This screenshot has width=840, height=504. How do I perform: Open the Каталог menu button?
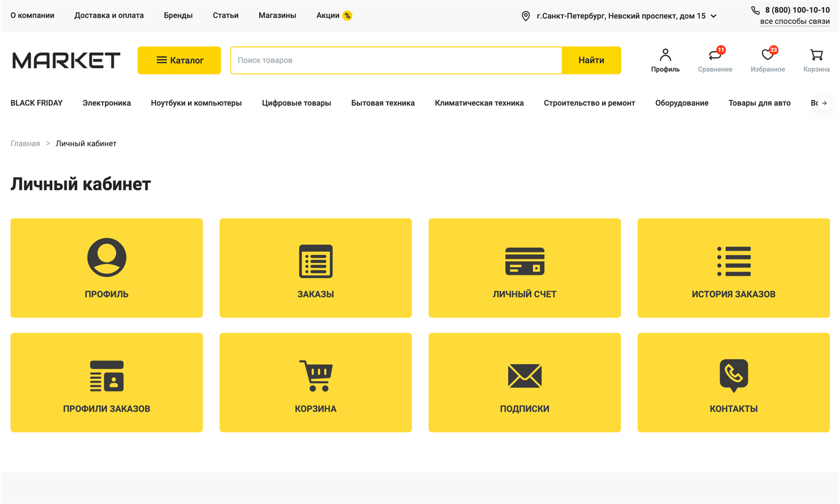[179, 60]
